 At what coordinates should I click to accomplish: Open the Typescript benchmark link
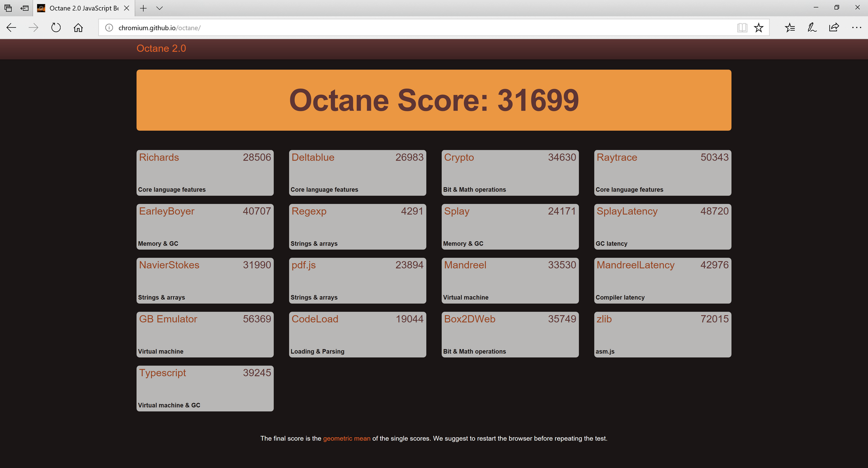(x=162, y=373)
